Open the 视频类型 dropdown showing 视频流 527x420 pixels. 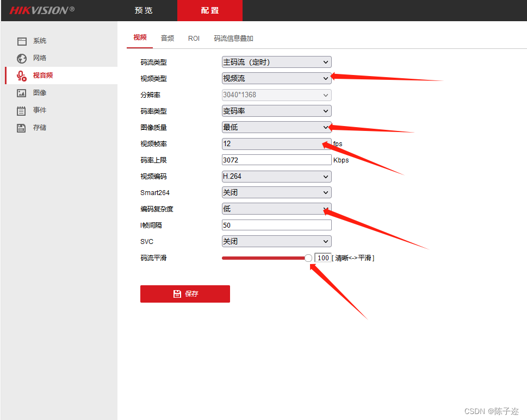tap(277, 78)
